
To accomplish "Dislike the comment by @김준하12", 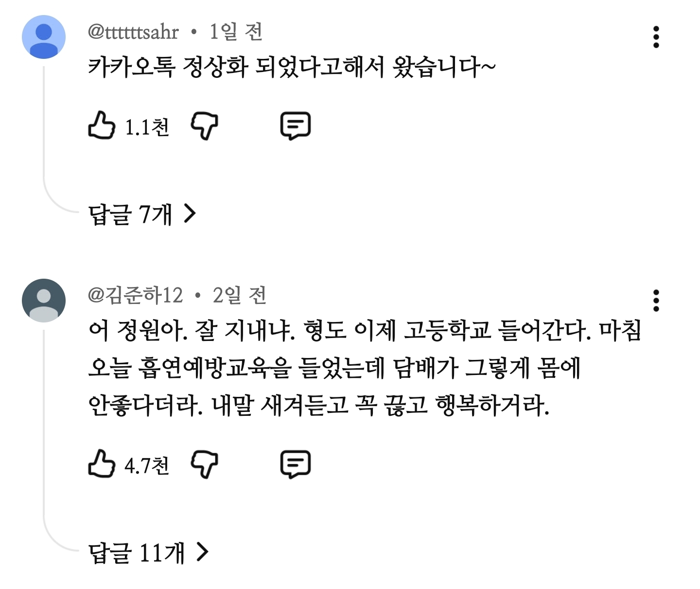I will click(204, 464).
